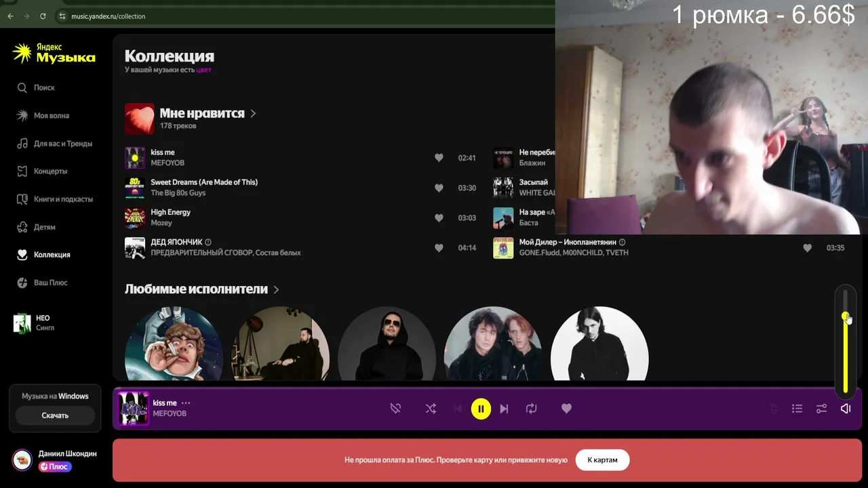Image resolution: width=868 pixels, height=488 pixels.
Task: Open playback settings sliders icon
Action: pyautogui.click(x=821, y=409)
